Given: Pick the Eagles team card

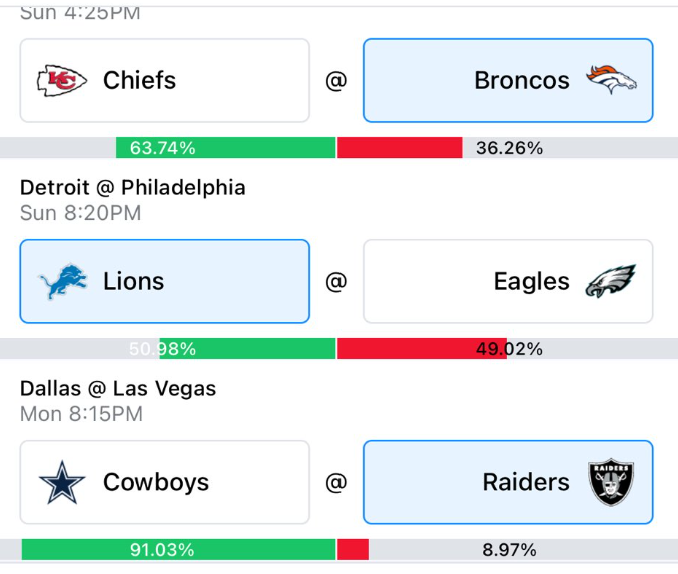Looking at the screenshot, I should coord(508,281).
